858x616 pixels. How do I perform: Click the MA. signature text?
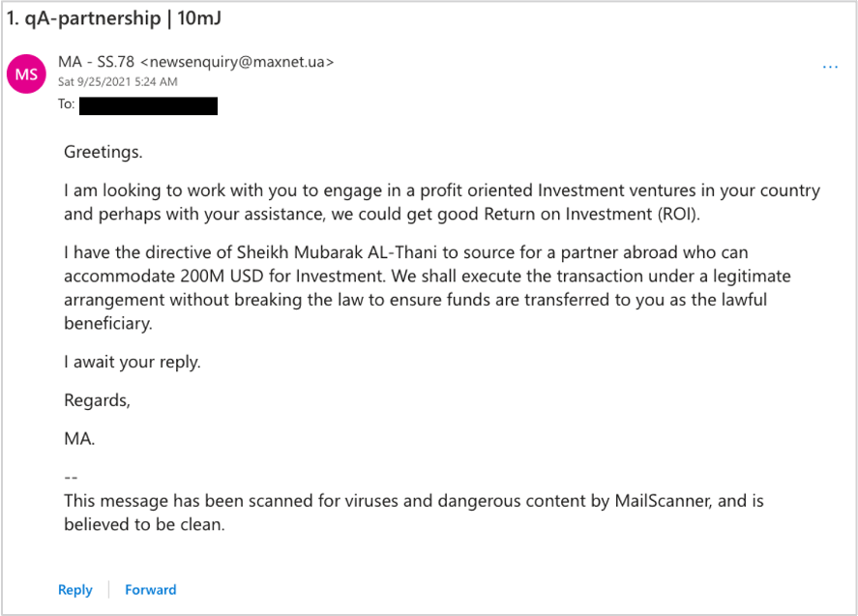(x=79, y=438)
